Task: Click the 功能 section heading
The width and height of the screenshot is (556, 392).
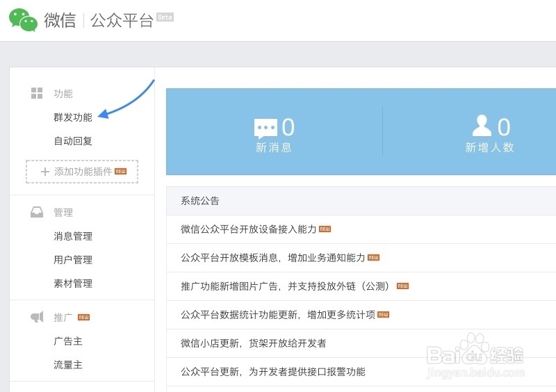Action: pyautogui.click(x=63, y=94)
